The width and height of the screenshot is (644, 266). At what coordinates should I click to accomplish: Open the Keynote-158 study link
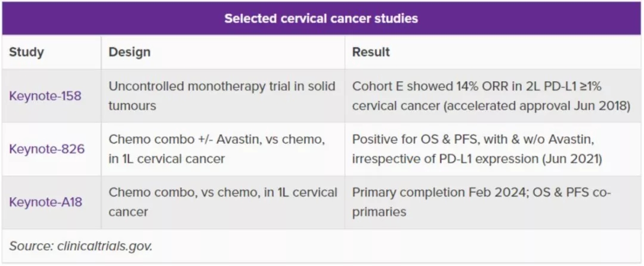point(45,95)
